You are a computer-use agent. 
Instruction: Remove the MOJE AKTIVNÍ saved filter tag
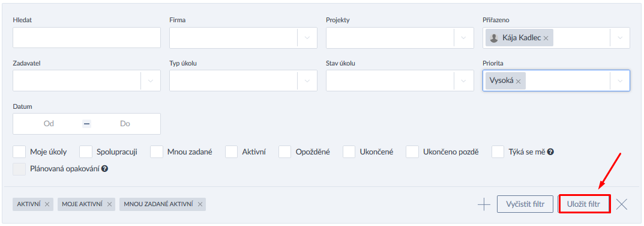(x=109, y=204)
